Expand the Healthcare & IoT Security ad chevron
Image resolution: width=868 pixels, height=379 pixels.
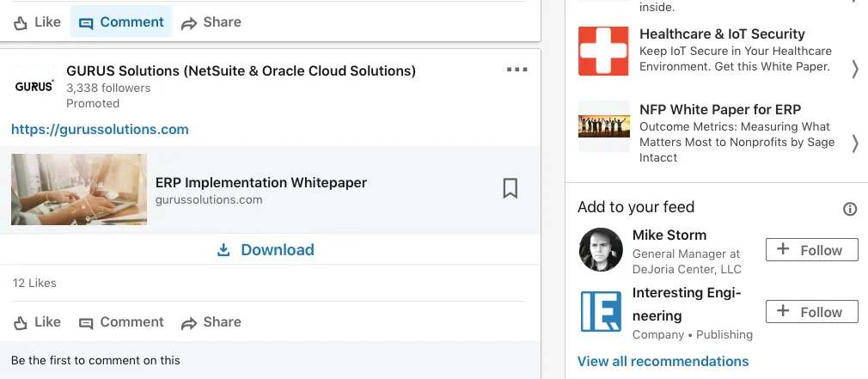(855, 69)
